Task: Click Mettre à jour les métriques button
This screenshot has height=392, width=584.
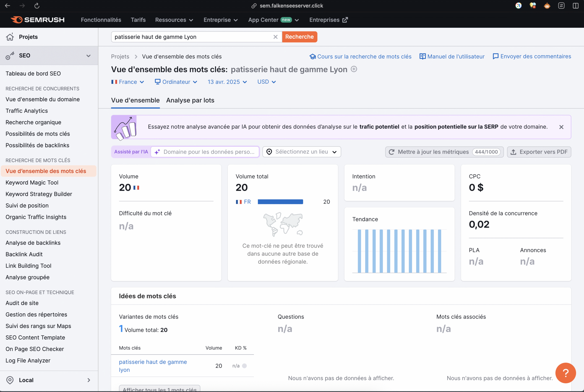Action: [x=444, y=152]
